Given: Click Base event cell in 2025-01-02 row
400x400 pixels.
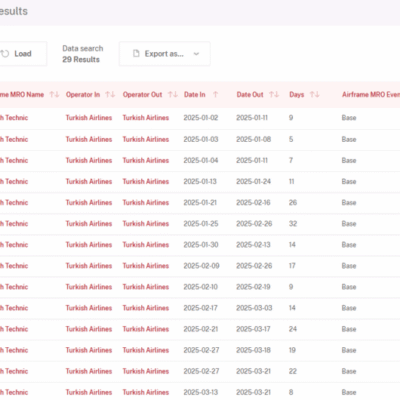Looking at the screenshot, I should (349, 118).
